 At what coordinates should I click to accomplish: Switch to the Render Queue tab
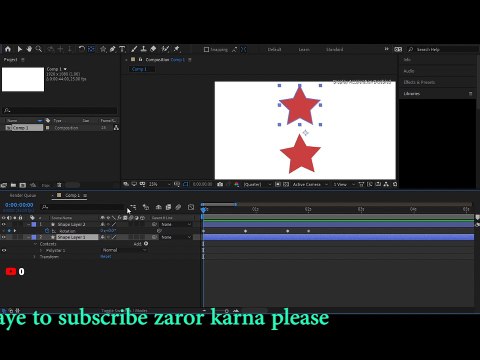23,195
